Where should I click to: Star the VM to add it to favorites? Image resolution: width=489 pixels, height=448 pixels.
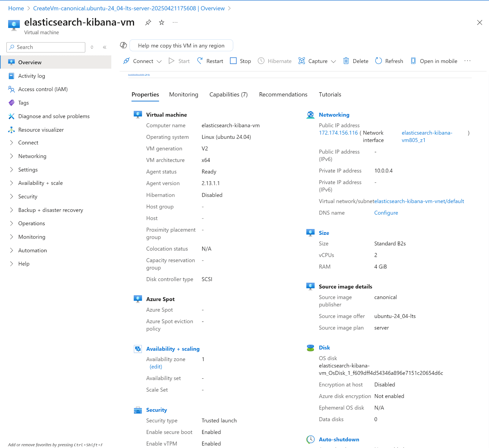tap(161, 22)
